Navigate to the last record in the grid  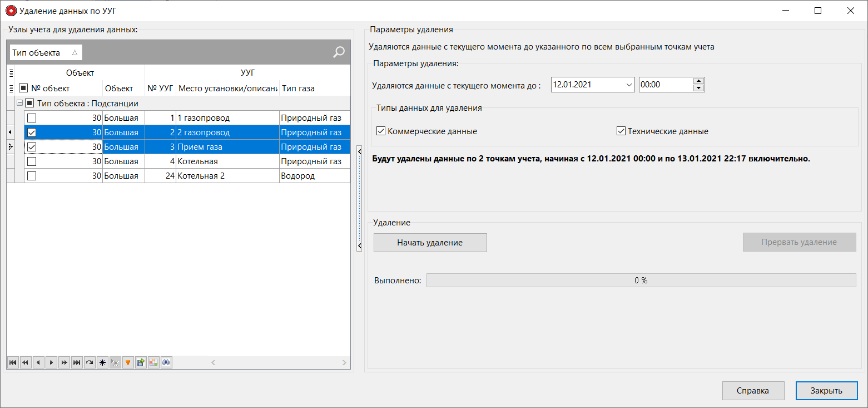tap(76, 362)
